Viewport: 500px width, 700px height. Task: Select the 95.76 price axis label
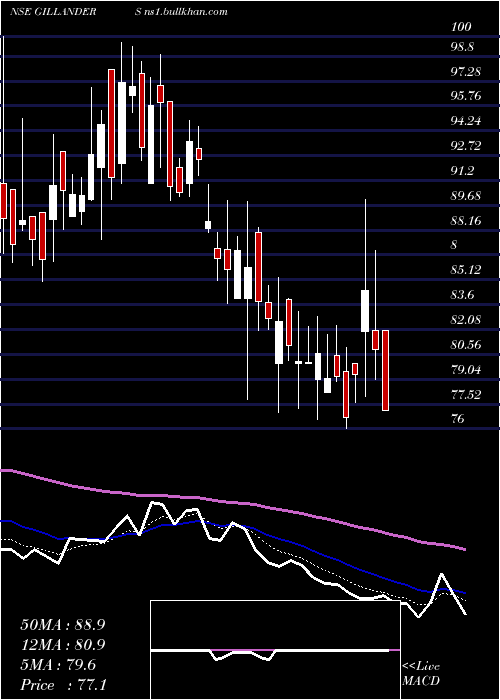click(466, 96)
